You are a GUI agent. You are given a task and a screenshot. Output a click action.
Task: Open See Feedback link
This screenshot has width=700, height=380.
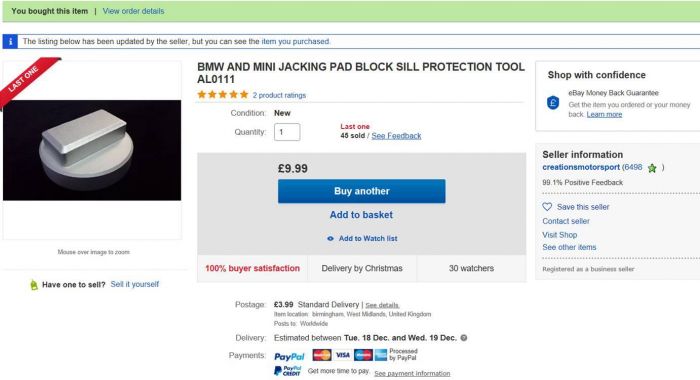(396, 136)
